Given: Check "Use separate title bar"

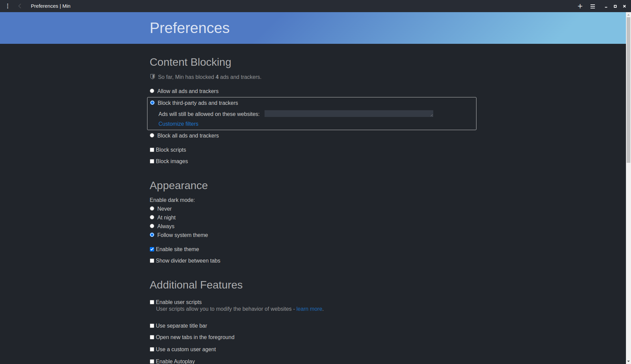Looking at the screenshot, I should (x=152, y=326).
